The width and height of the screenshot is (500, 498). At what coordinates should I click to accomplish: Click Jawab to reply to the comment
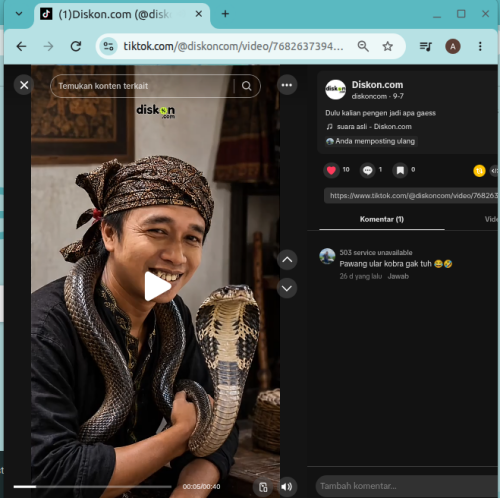(398, 276)
